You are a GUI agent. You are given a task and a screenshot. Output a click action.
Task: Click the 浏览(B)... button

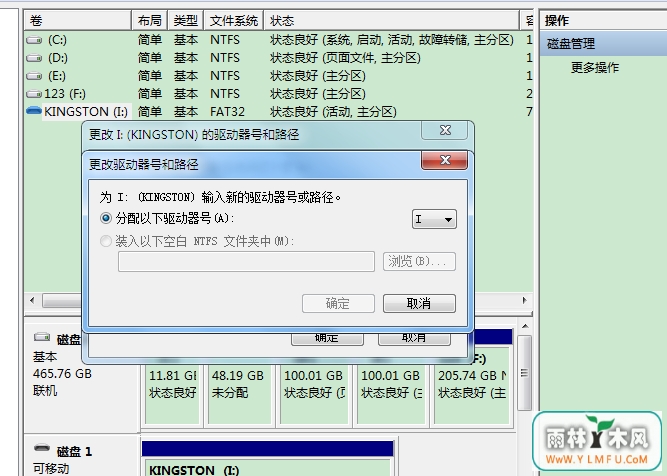tap(419, 261)
